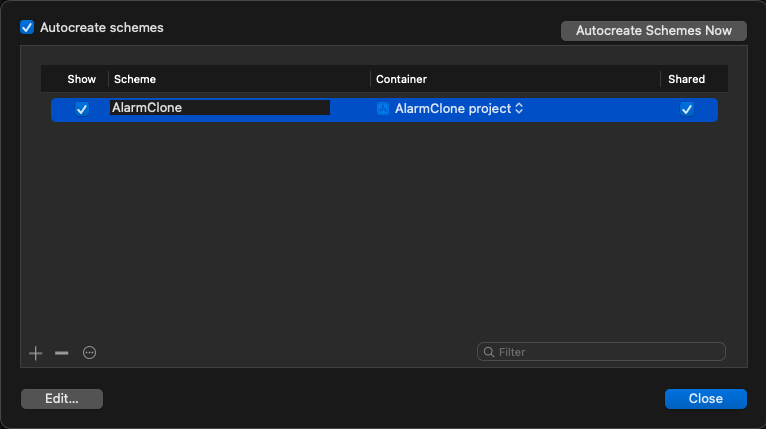Click the magnifying glass in Filter field
Screen dimensions: 766x429
(x=489, y=352)
